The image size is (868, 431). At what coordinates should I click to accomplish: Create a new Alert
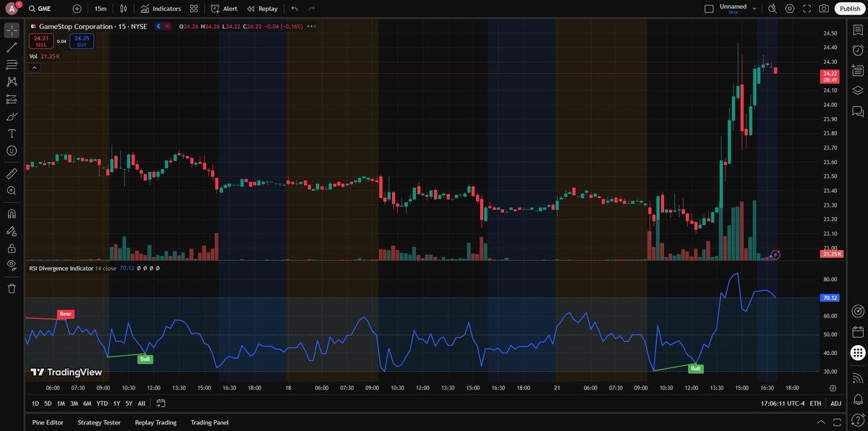(224, 9)
